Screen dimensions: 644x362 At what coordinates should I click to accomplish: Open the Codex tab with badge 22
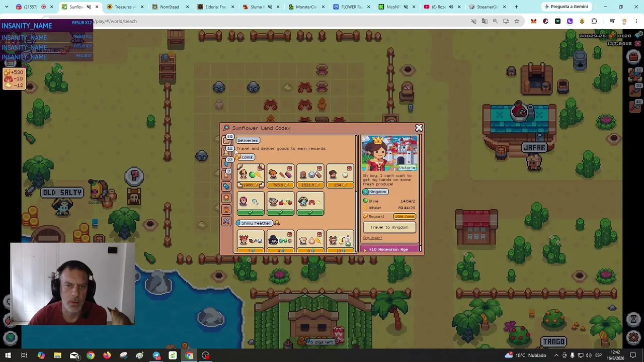pyautogui.click(x=227, y=163)
